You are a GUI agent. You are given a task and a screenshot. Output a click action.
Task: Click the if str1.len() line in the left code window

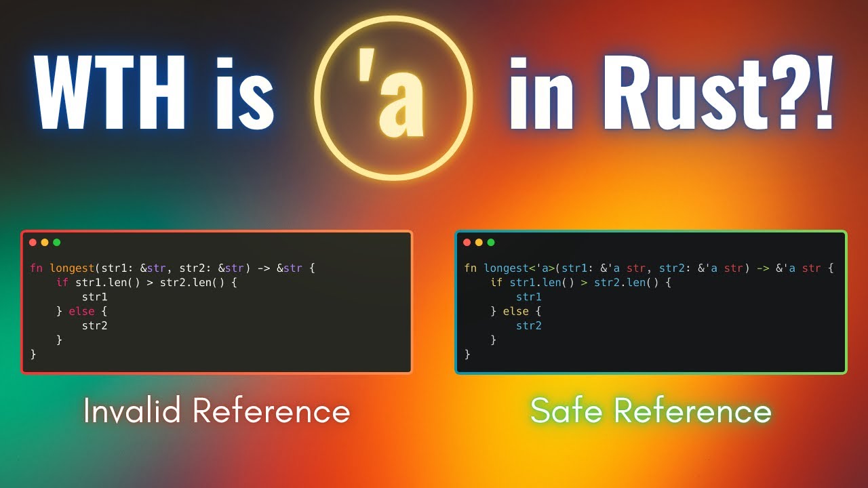tap(146, 283)
